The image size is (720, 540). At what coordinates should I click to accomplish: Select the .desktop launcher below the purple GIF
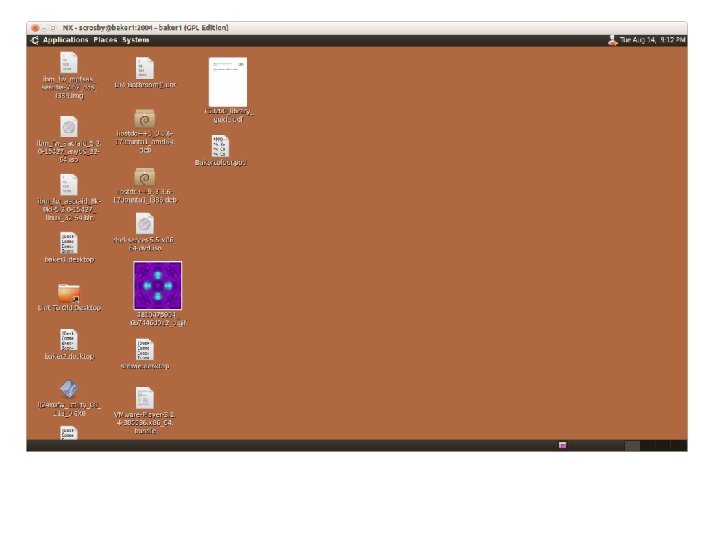pos(145,350)
